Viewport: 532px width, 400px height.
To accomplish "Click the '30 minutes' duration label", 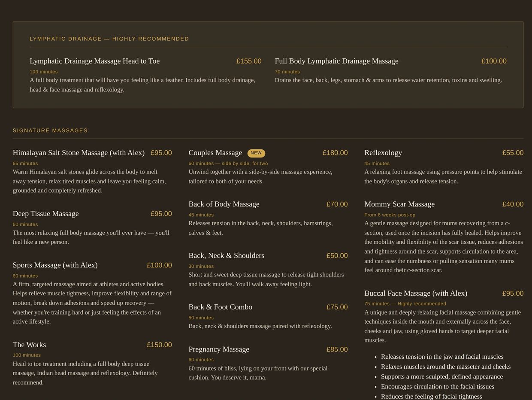I will click(201, 267).
